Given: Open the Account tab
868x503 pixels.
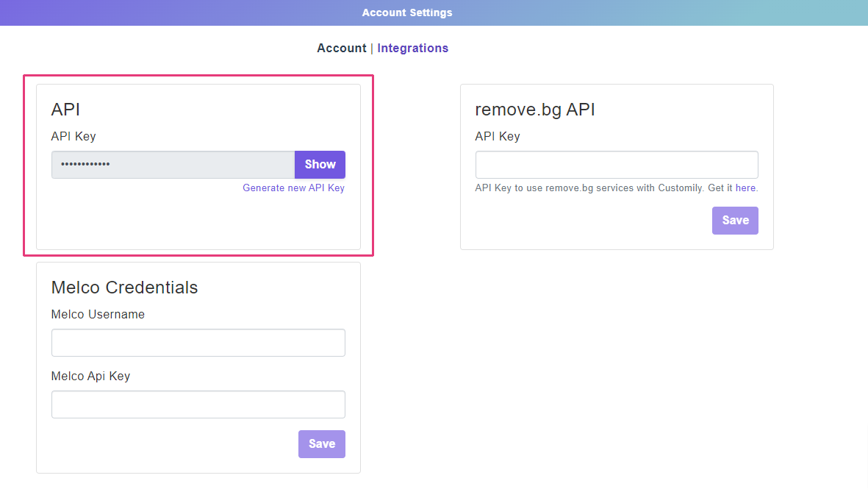Looking at the screenshot, I should pyautogui.click(x=341, y=49).
